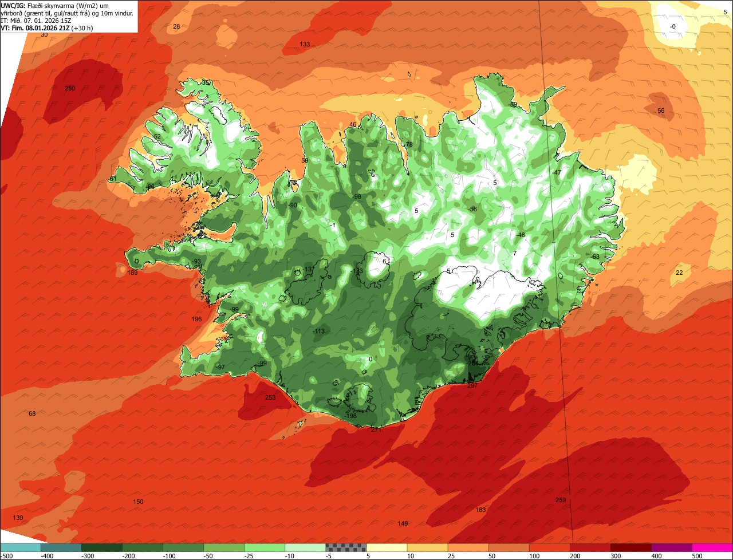
Task: Select the dark red swatch between 300 and 400
Action: 630,547
